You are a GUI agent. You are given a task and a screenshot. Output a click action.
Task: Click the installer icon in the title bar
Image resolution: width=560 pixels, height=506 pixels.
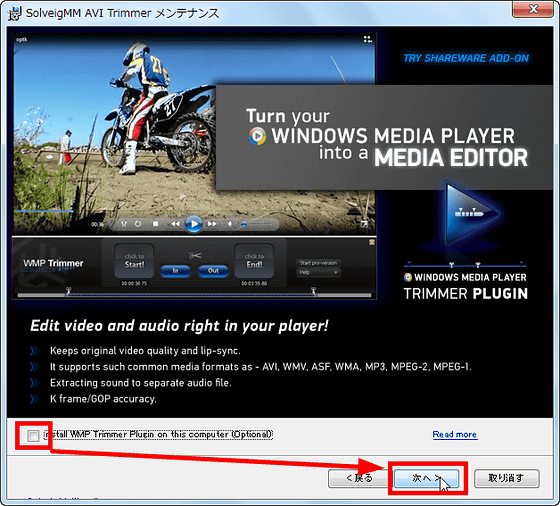pos(15,13)
